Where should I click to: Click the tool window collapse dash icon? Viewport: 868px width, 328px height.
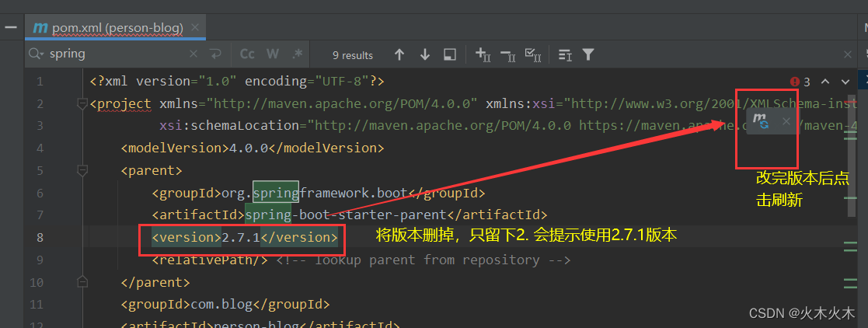point(11,28)
